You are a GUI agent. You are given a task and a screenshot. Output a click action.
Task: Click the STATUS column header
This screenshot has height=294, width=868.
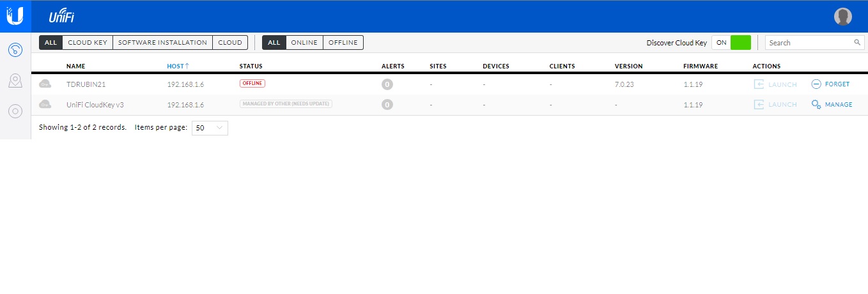tap(251, 66)
